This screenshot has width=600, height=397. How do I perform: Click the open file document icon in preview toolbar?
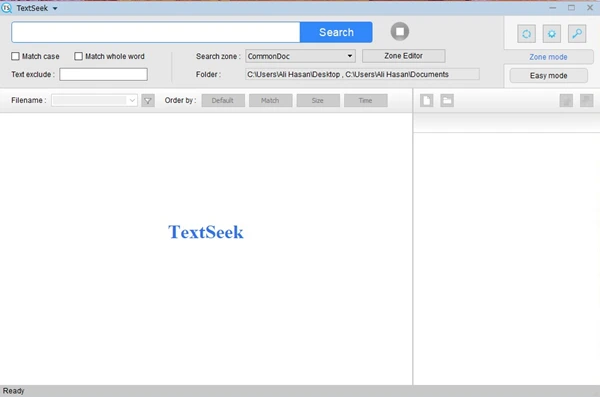[x=426, y=101]
